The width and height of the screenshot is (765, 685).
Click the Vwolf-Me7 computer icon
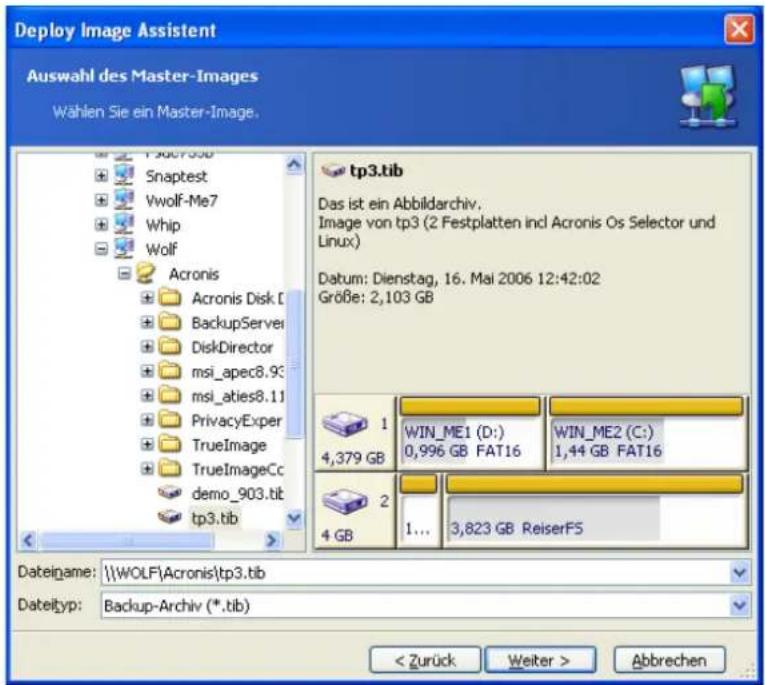point(124,200)
